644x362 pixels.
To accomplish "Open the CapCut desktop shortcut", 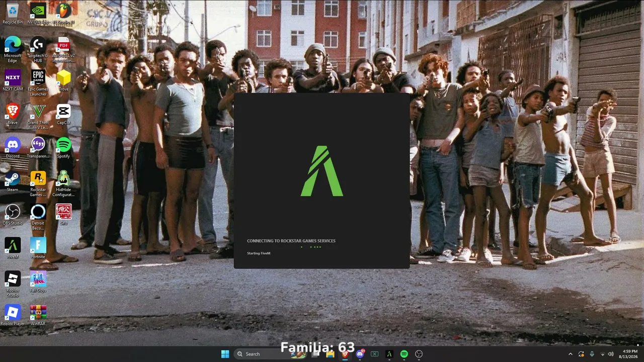I will (x=63, y=114).
